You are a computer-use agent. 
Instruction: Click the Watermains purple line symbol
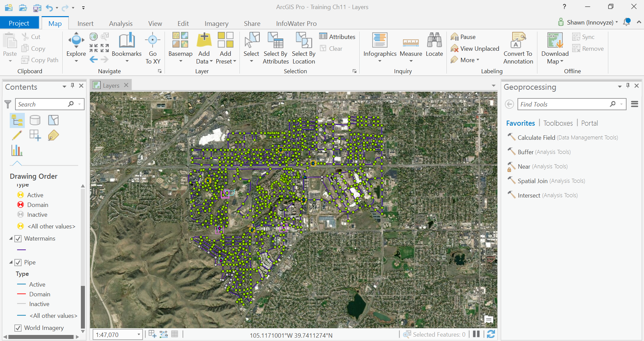(21, 250)
